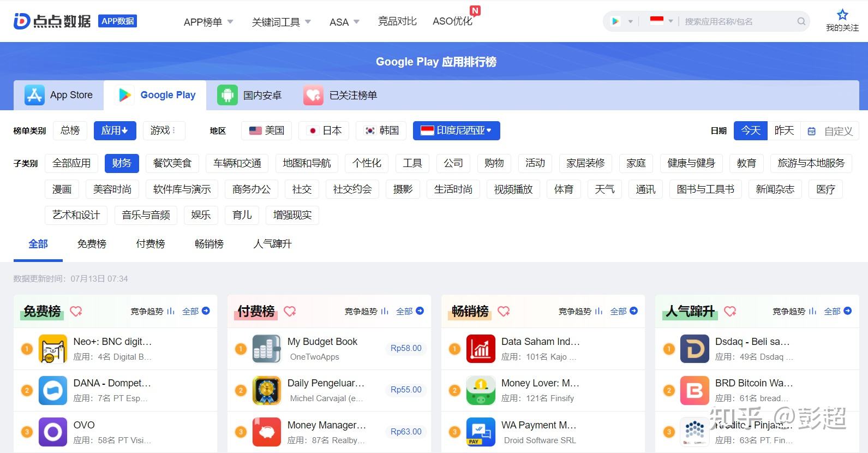Viewport: 868px width, 453px height.
Task: Open the 竞品对比 menu item
Action: (x=397, y=21)
